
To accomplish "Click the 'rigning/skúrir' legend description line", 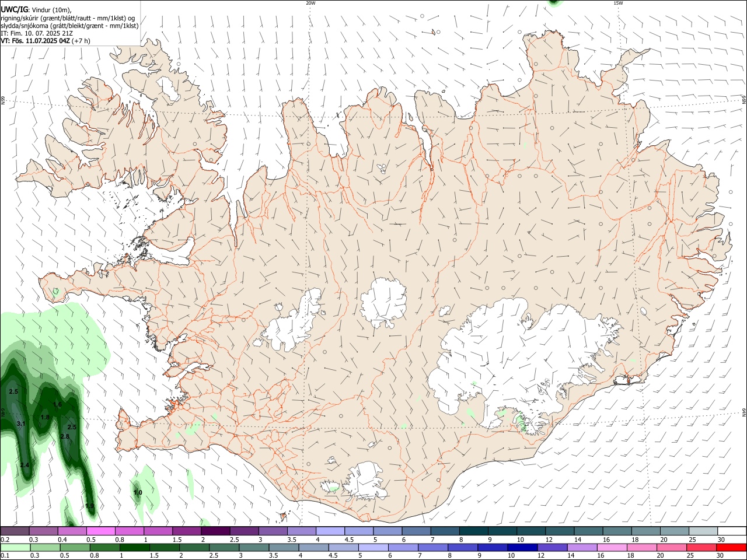I will pyautogui.click(x=68, y=17).
